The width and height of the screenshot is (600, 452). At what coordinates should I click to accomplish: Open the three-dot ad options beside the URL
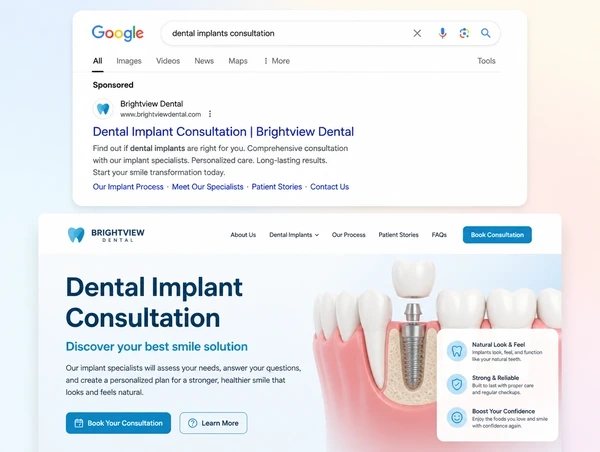(210, 114)
